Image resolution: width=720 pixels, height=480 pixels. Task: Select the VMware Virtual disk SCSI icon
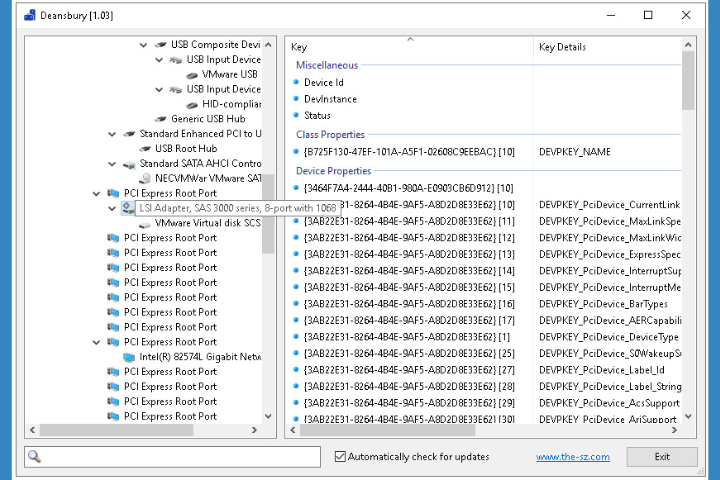(145, 223)
